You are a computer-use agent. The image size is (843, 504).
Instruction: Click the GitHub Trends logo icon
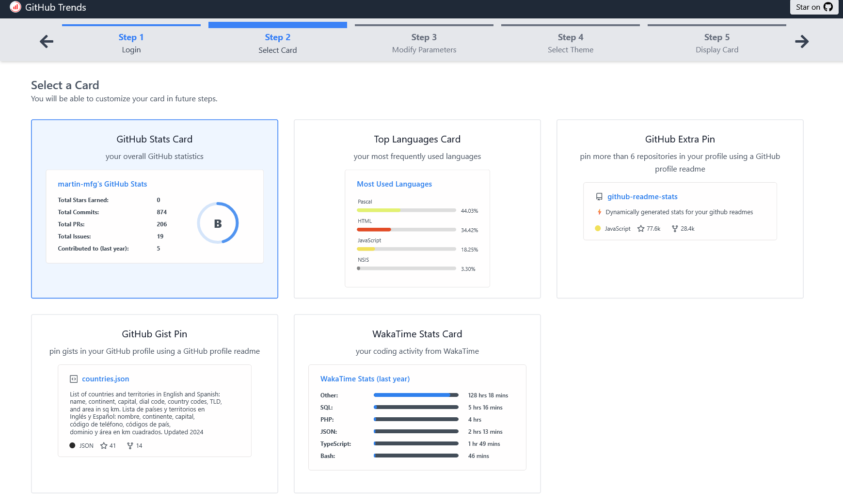[16, 7]
